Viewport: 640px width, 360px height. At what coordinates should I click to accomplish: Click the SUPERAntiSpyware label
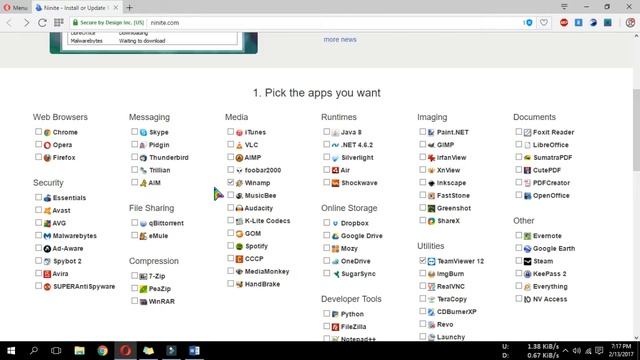click(84, 287)
